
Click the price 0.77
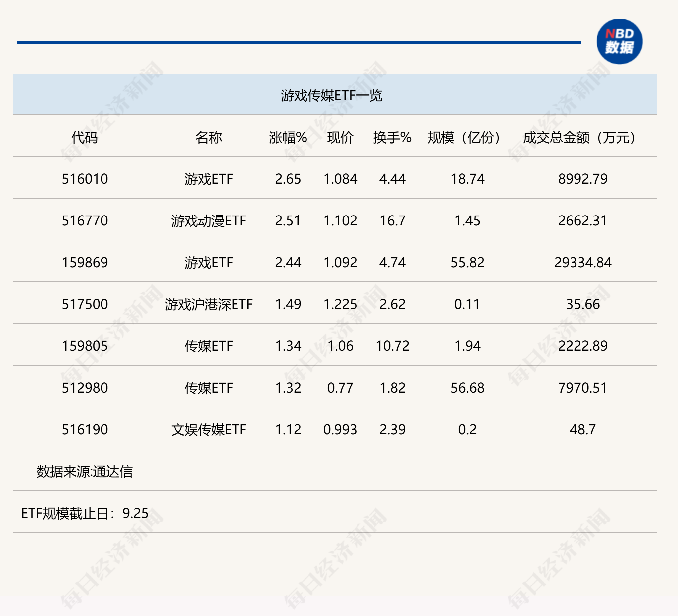click(x=340, y=388)
